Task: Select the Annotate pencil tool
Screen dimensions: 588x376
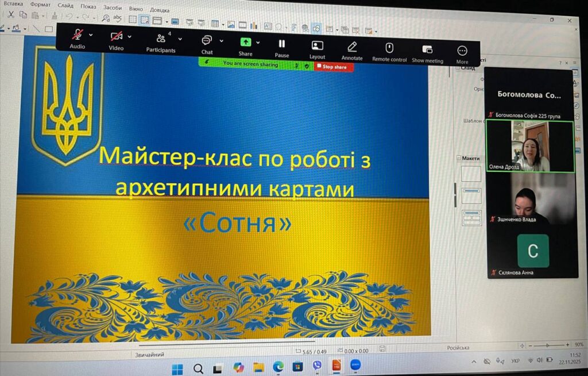Action: pyautogui.click(x=352, y=47)
